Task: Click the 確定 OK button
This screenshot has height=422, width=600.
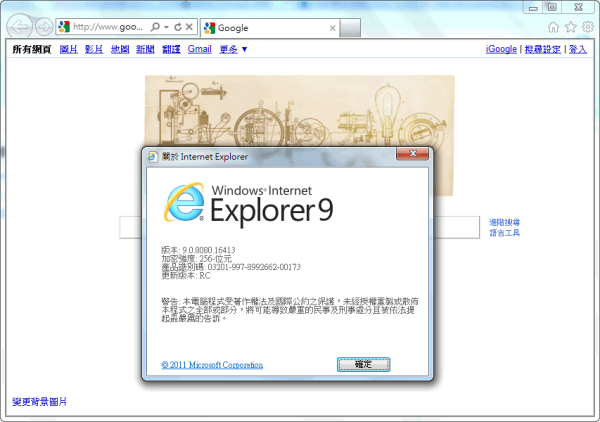Action: pos(363,364)
